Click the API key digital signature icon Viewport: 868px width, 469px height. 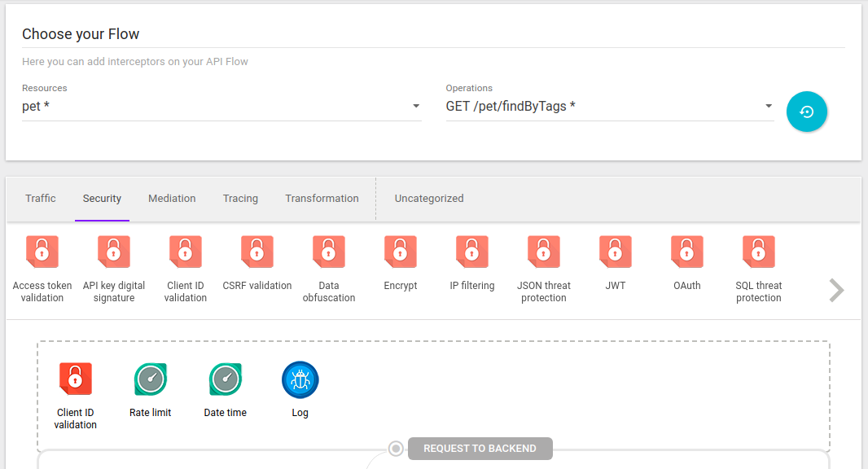[x=114, y=252]
